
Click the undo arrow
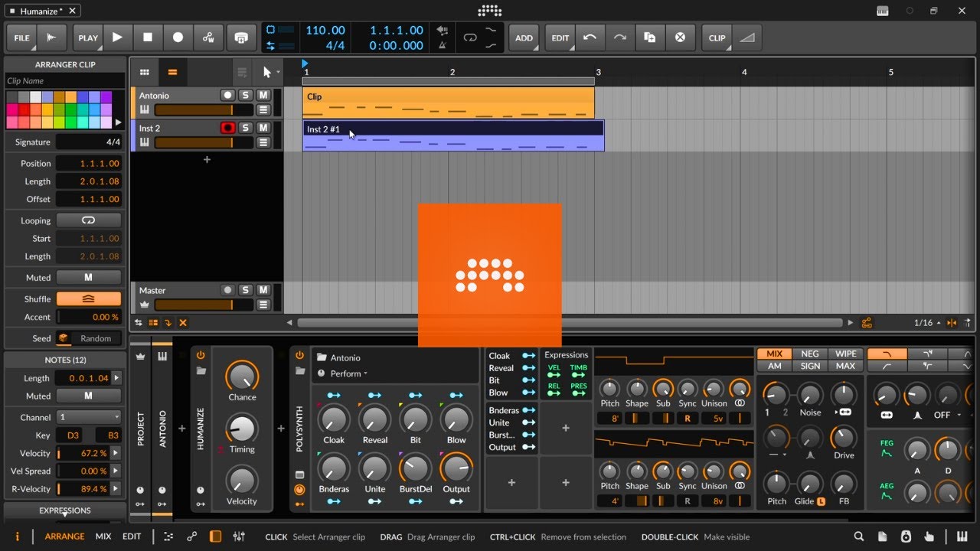click(x=590, y=37)
